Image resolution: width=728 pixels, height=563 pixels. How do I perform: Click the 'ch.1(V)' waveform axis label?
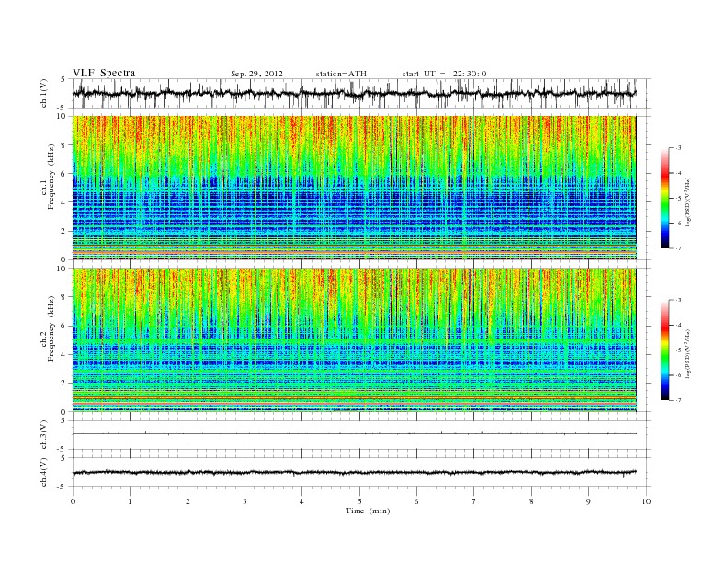[x=44, y=93]
